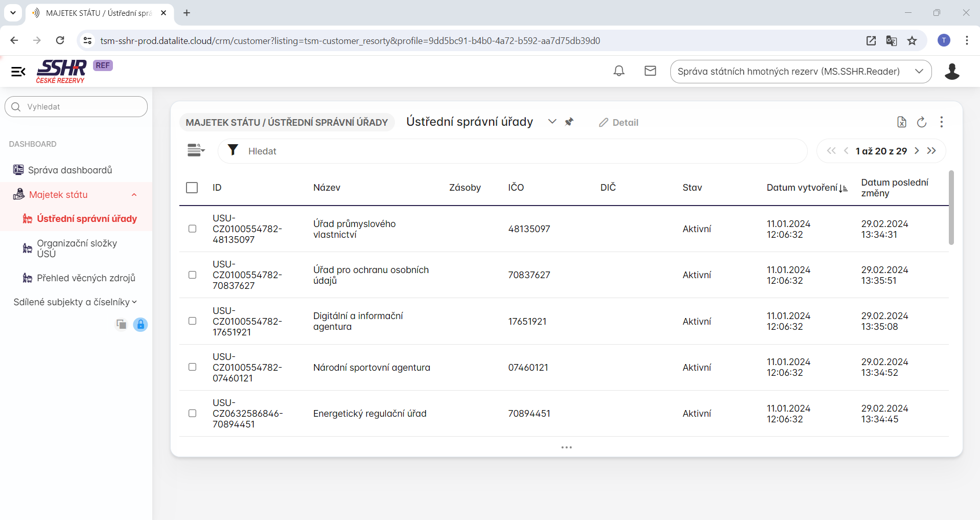The width and height of the screenshot is (980, 520).
Task: Open the mail envelope icon
Action: 650,71
